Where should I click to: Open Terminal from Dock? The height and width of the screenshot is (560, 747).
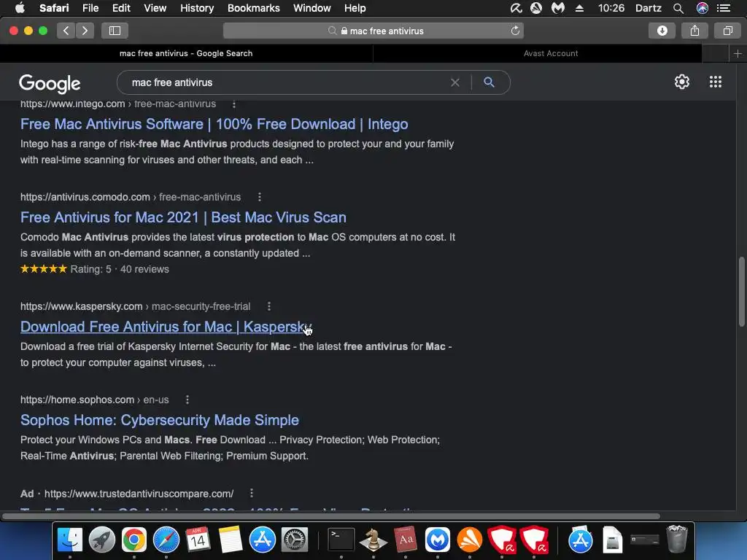pyautogui.click(x=341, y=540)
